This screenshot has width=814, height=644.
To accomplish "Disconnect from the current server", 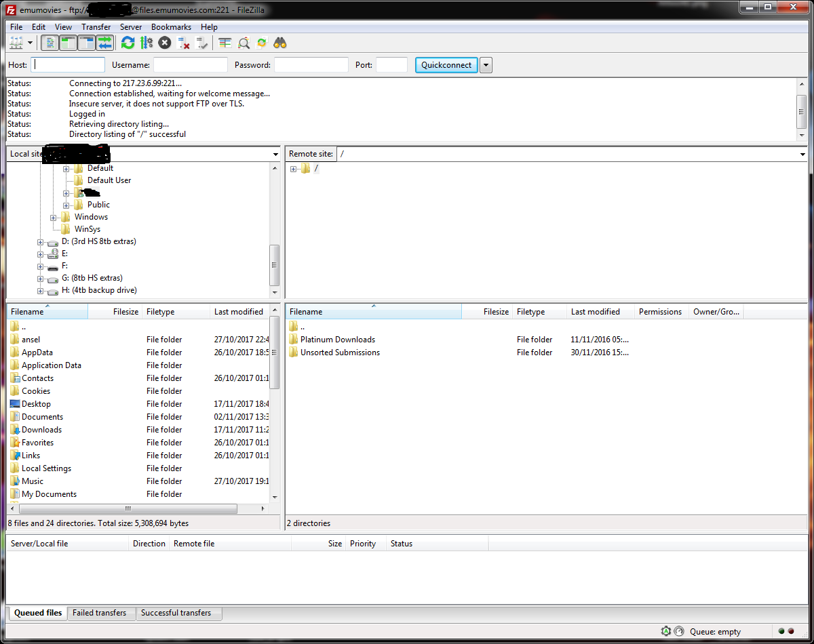I will (x=183, y=43).
